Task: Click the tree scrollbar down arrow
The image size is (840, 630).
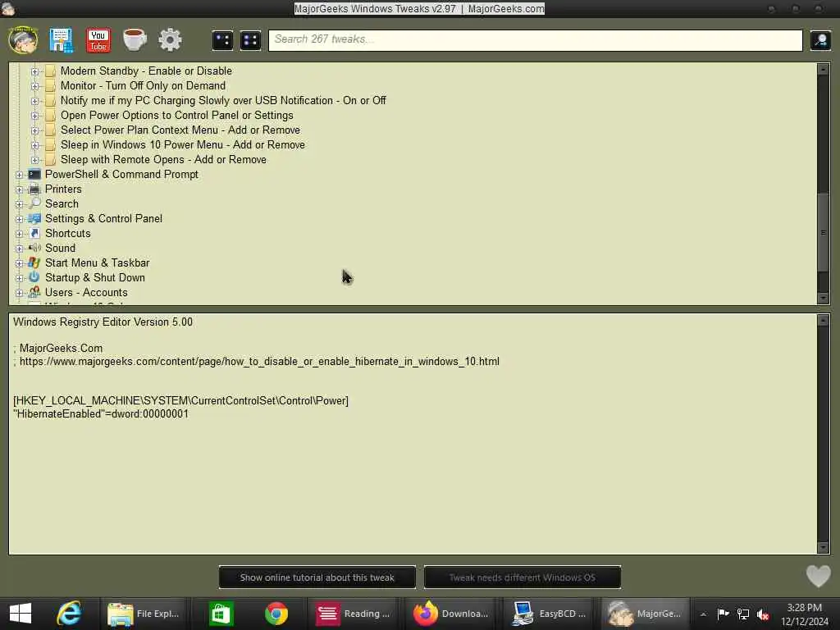Action: point(823,299)
